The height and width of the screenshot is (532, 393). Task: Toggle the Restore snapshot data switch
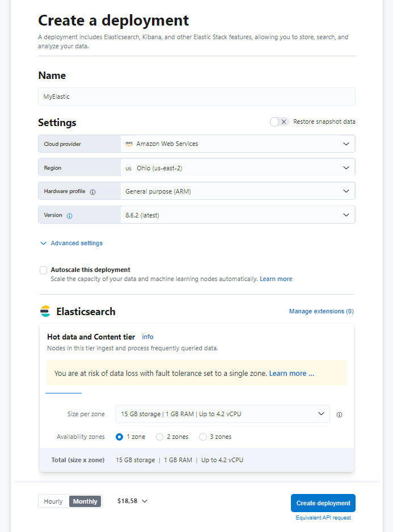[x=280, y=122]
